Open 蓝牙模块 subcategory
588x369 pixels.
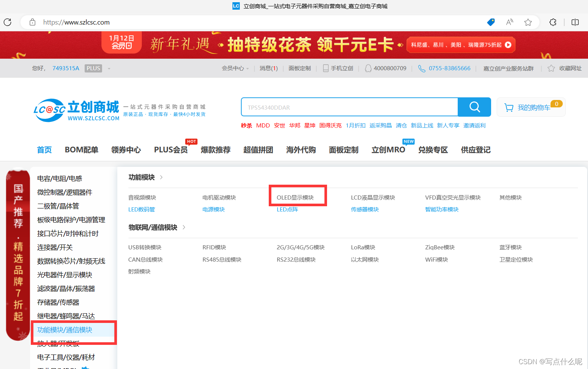click(x=510, y=247)
